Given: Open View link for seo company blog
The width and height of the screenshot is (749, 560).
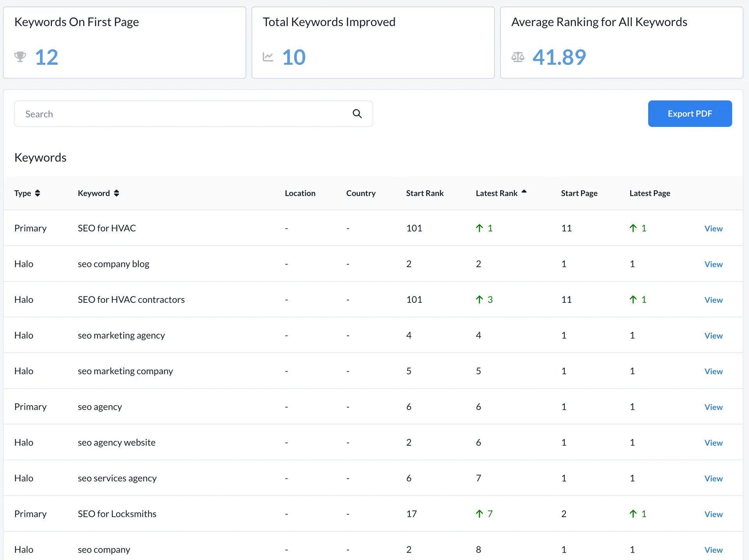Looking at the screenshot, I should pos(713,264).
